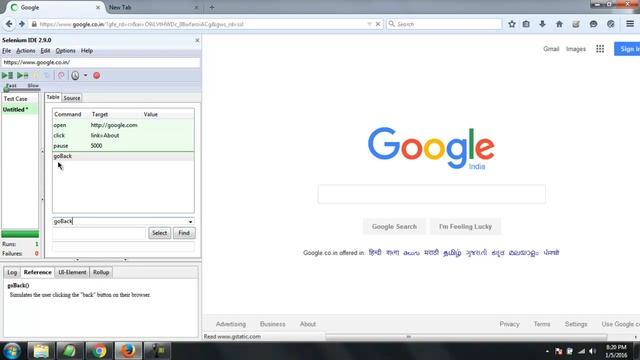Screen dimensions: 640x360
Task: Select the click link=About row
Action: tap(123, 135)
